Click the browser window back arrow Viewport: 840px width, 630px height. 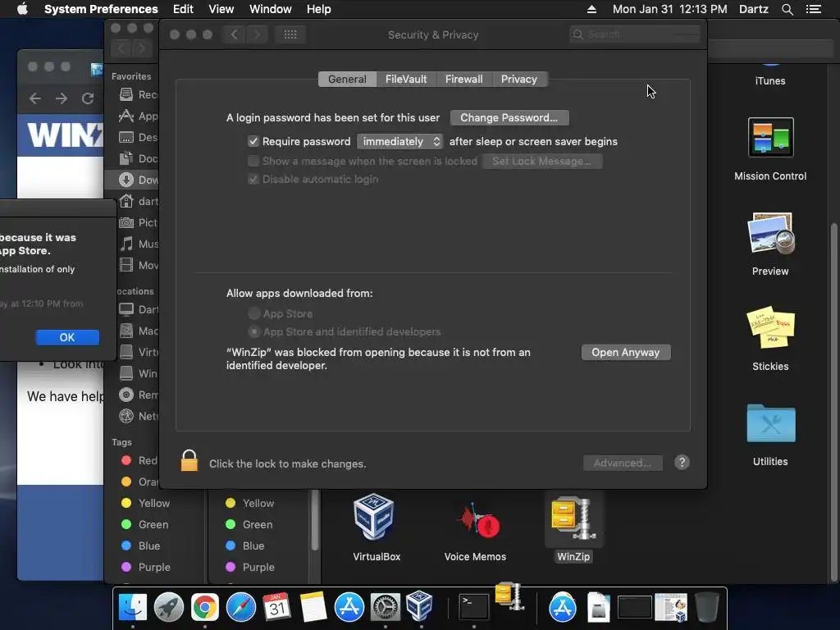click(x=35, y=98)
